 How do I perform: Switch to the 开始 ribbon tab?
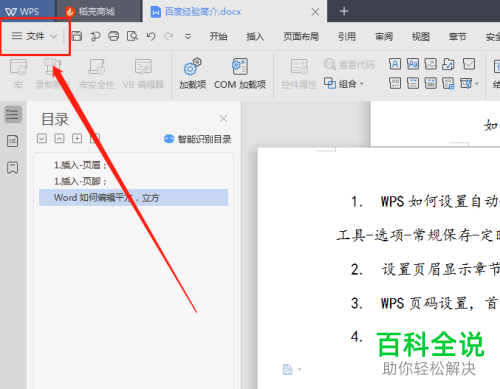[218, 36]
